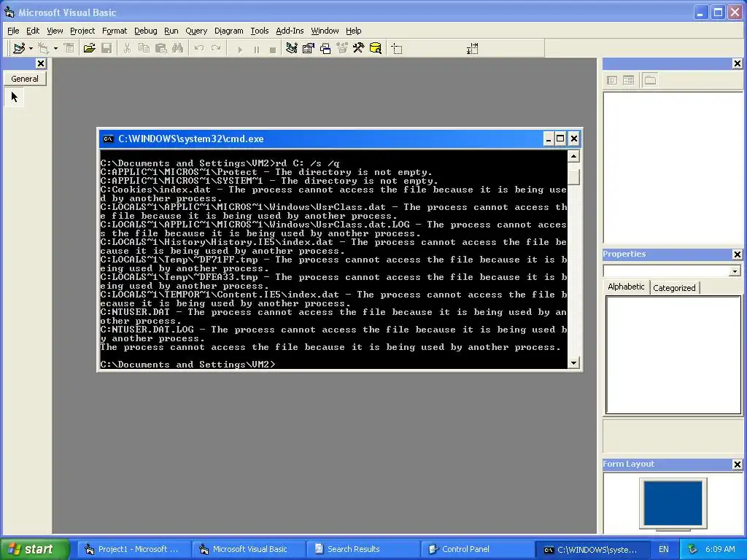Select the Pointer tool in Toolbox
Viewport: 747px width, 560px height.
coord(15,97)
